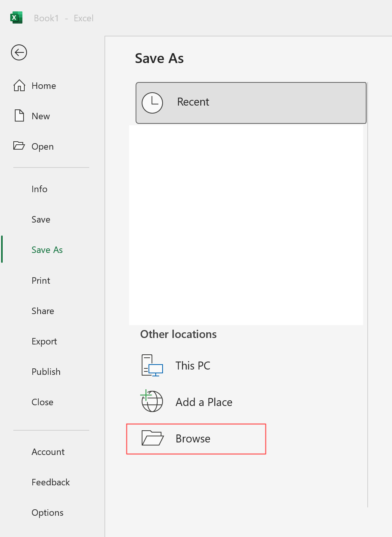Close the workbook via Close item
The image size is (392, 537).
[x=43, y=402]
